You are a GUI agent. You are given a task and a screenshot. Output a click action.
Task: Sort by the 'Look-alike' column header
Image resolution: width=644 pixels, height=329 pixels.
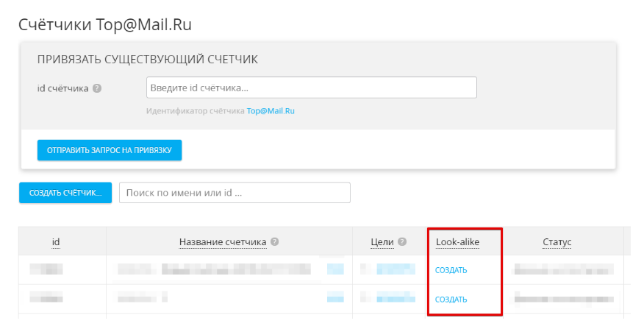pyautogui.click(x=457, y=242)
